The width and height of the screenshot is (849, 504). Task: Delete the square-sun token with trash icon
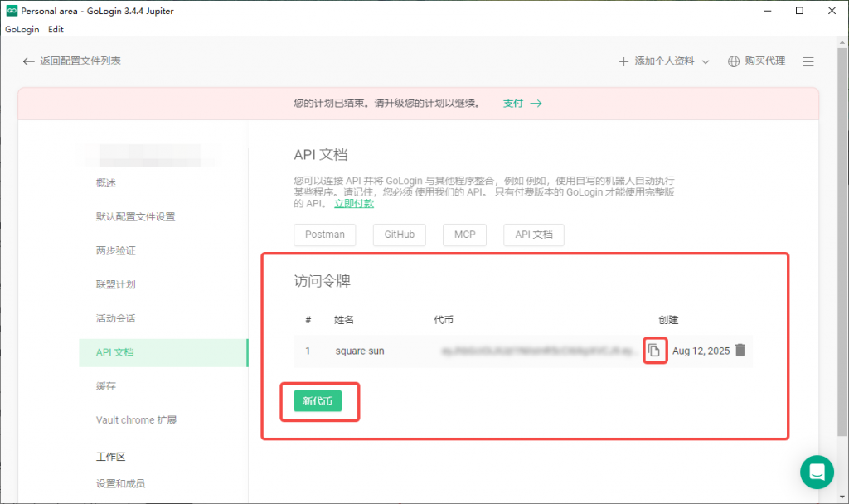(740, 351)
